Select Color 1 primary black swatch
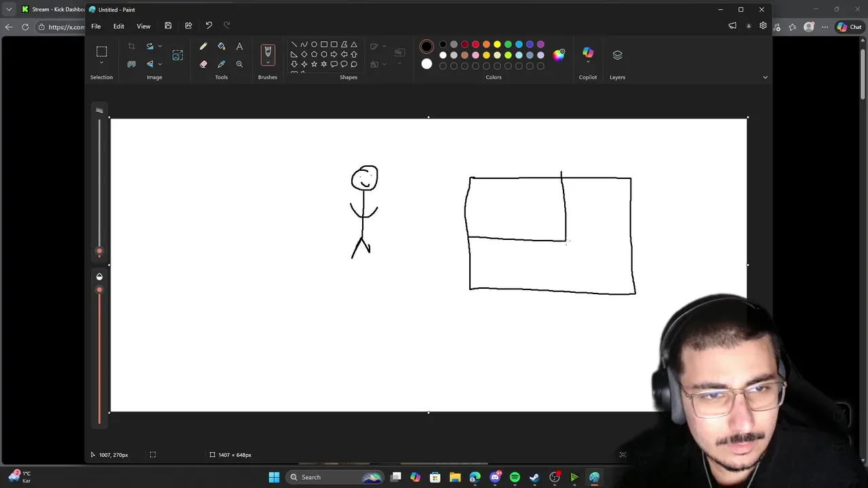Screen dimensions: 868x488 427,47
